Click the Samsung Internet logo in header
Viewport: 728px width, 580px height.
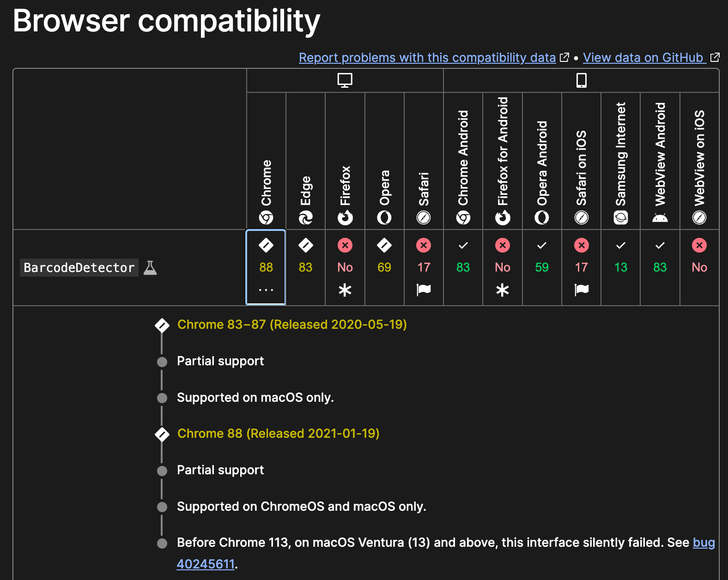click(x=621, y=217)
